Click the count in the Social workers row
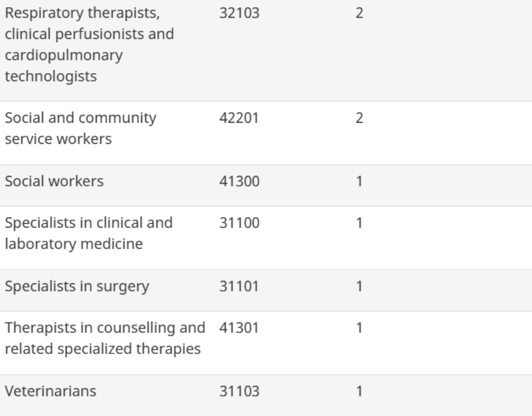Image resolution: width=532 pixels, height=416 pixels. [358, 181]
